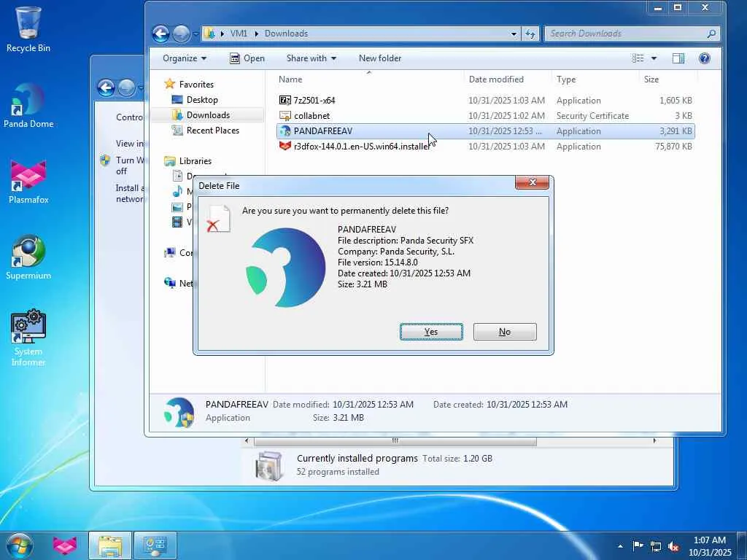Expand the VM1 breadcrumb arrow
This screenshot has height=560, width=747.
[256, 34]
